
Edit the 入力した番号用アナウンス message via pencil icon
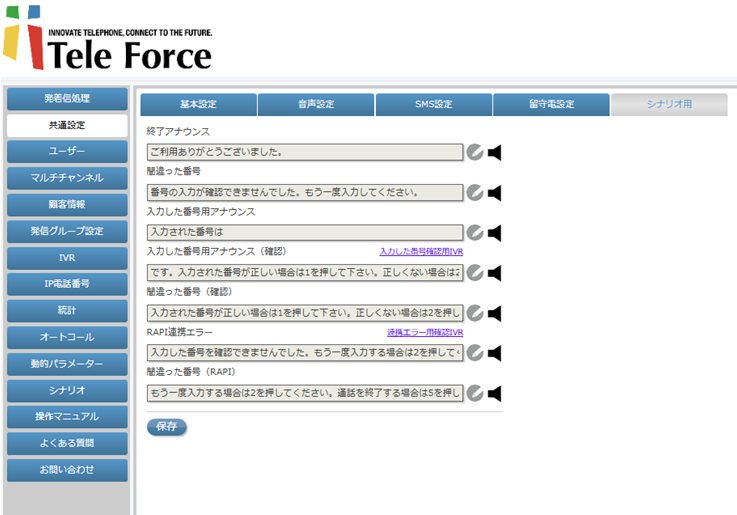click(475, 233)
